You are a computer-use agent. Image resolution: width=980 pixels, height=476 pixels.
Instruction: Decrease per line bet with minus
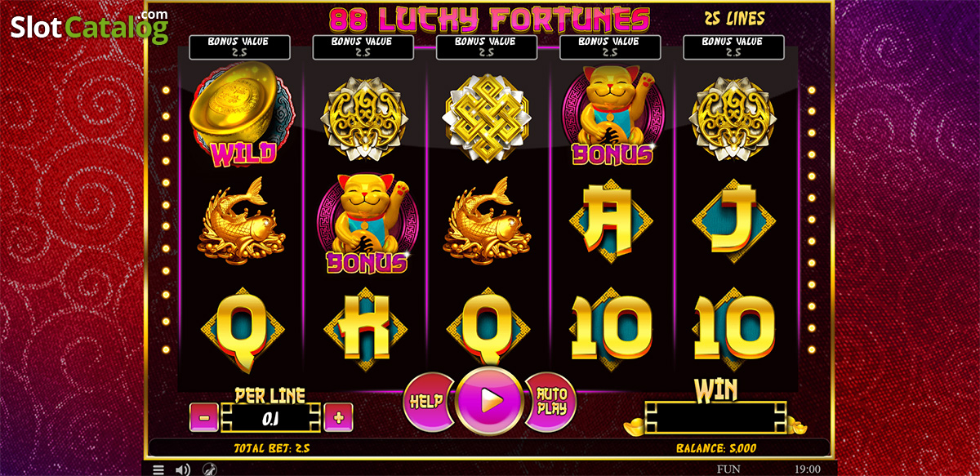click(203, 417)
